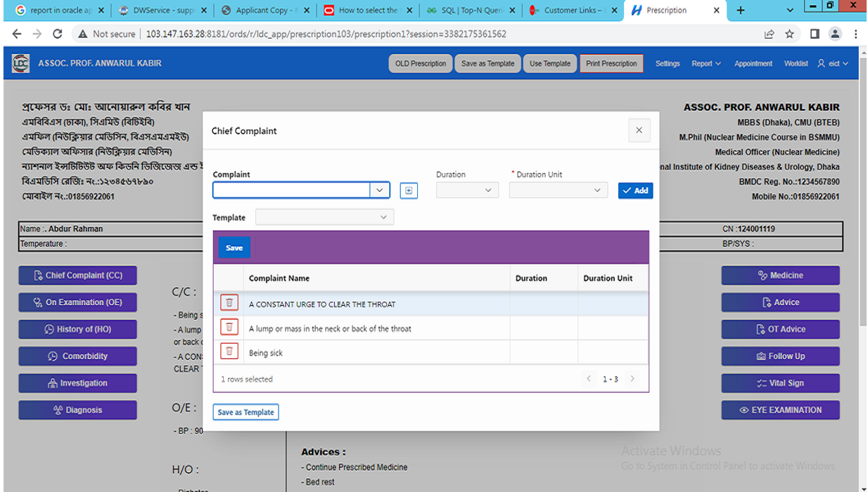This screenshot has width=868, height=492.
Task: Delete the 'Being sick' complaint row
Action: 229,352
